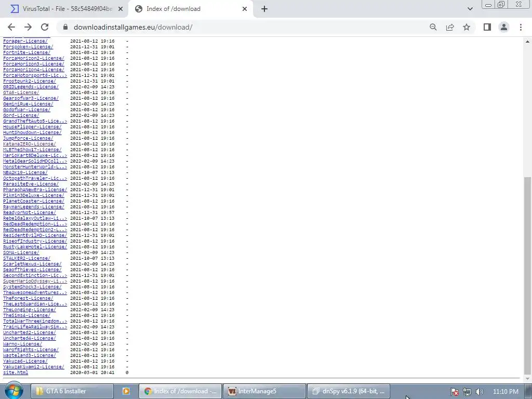Image resolution: width=532 pixels, height=399 pixels.
Task: Open the site.html file link
Action: coord(15,372)
